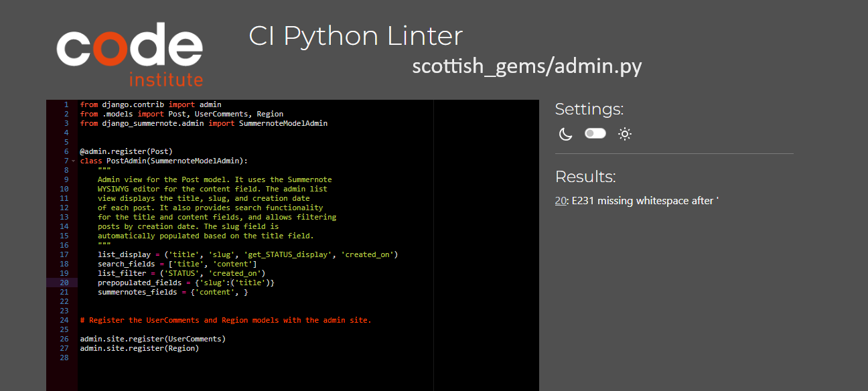Click the 'class PostAdmin(SummernoteModelAdmin):' line
Viewport: 868px width, 391px height.
coord(164,161)
